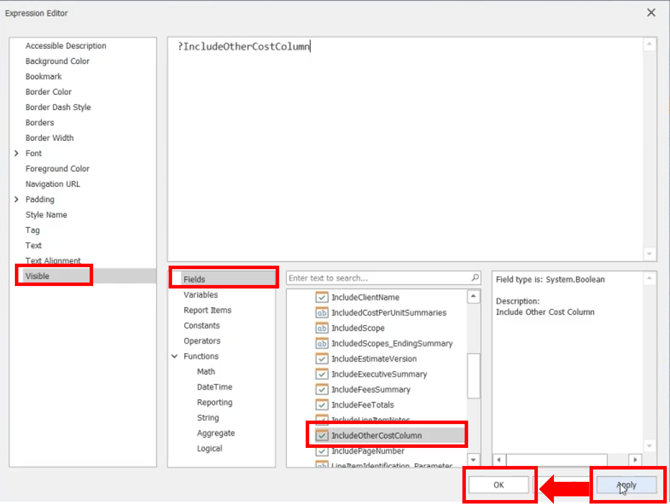Expand the Font property node
This screenshot has width=670, height=504.
click(x=16, y=153)
